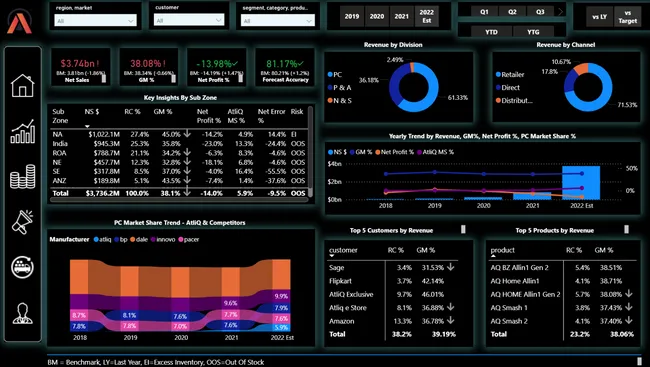Click the atliq manufacturer legend

tap(102, 239)
